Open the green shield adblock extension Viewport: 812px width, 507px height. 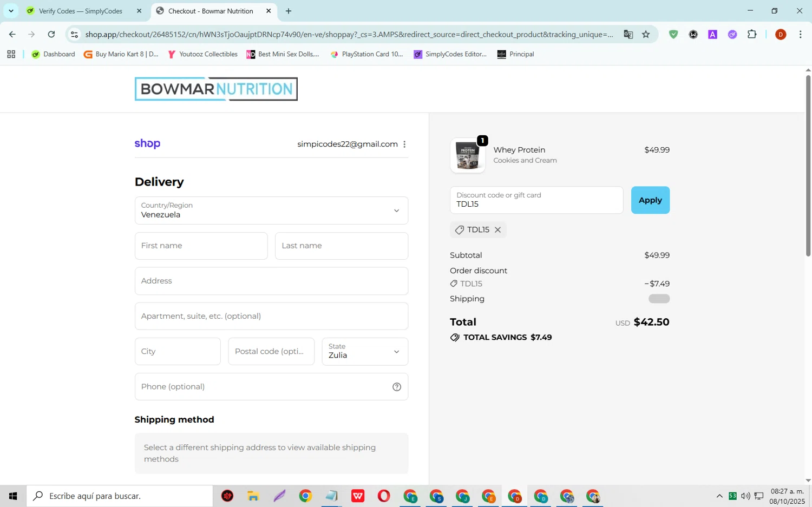click(673, 34)
